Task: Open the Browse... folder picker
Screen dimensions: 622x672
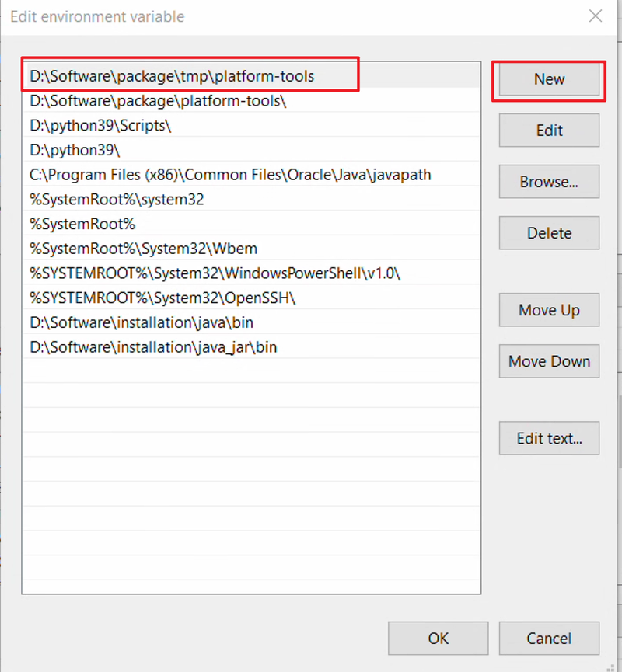Action: coord(549,182)
